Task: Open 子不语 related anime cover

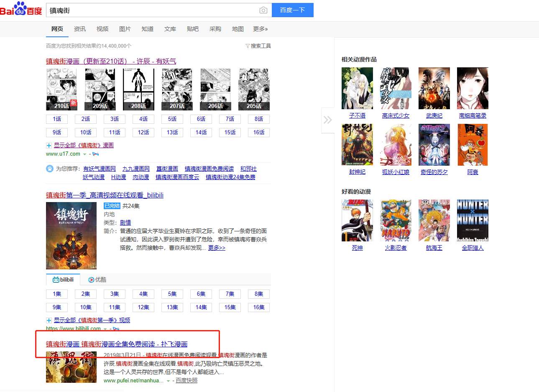Action: [357, 88]
